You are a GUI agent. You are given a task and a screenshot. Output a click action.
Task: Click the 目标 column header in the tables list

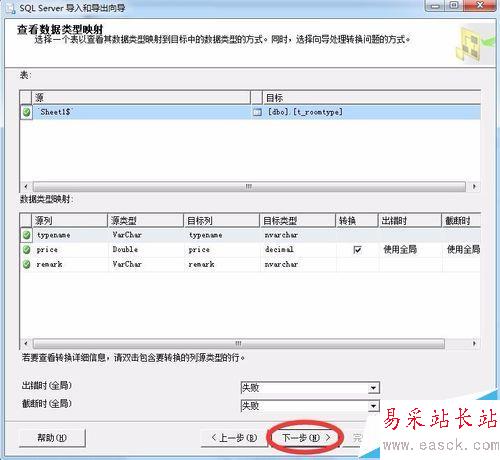click(x=371, y=97)
